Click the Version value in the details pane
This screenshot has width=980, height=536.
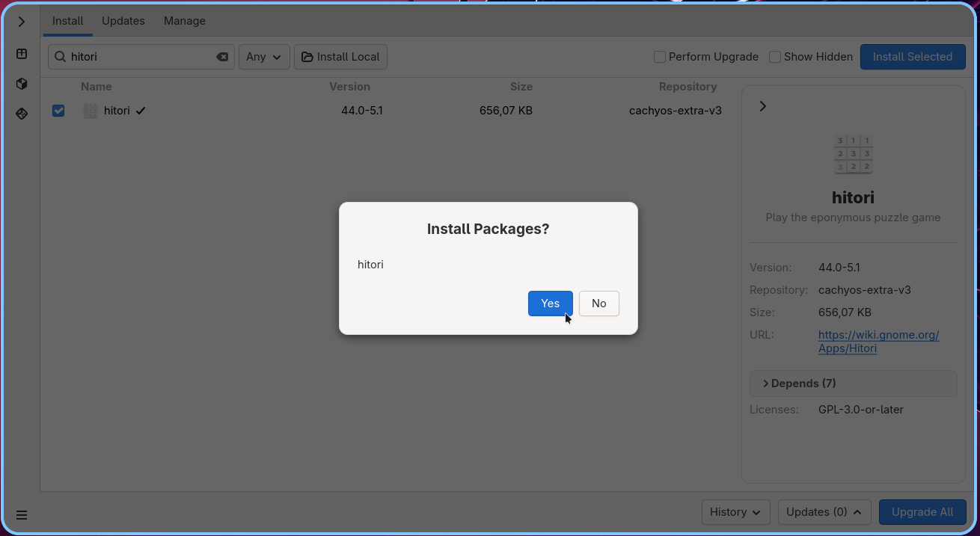click(x=839, y=268)
